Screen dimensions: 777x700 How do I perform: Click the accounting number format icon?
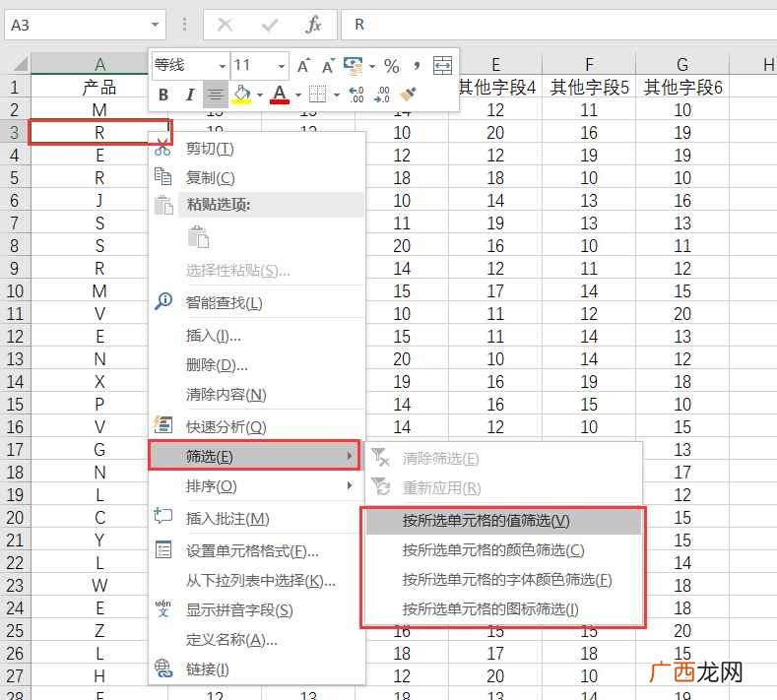354,66
